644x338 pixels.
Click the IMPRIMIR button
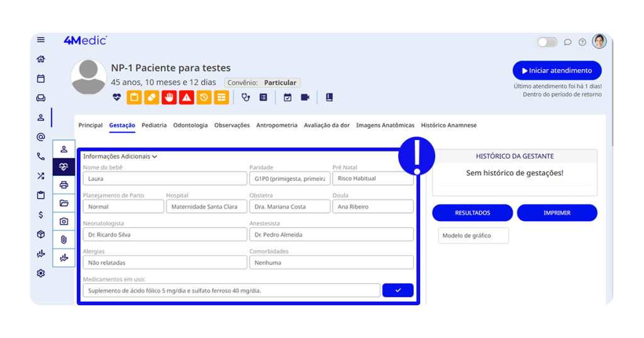[x=557, y=213]
